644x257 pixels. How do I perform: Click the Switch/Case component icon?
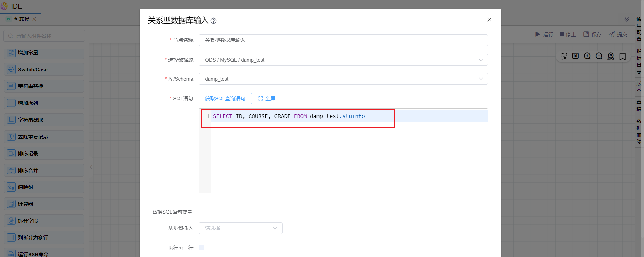pyautogui.click(x=11, y=70)
